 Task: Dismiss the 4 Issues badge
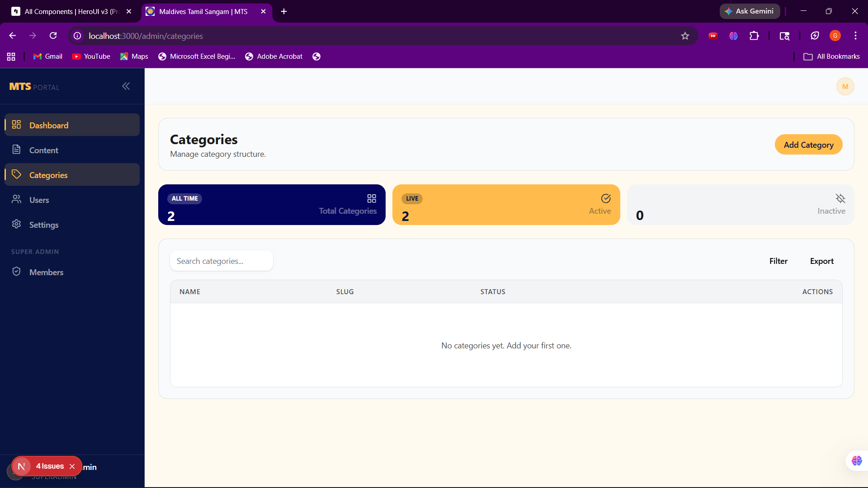point(72,467)
